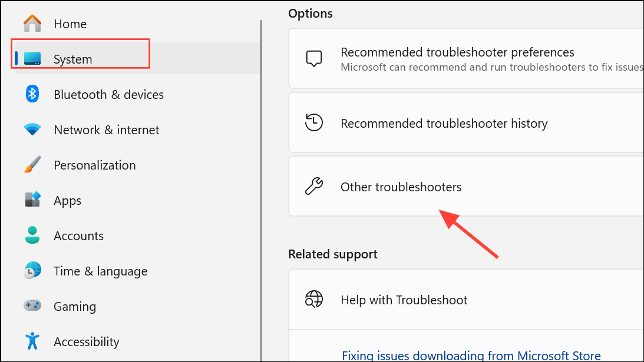
Task: Click the Apps squares icon in sidebar
Action: 32,200
